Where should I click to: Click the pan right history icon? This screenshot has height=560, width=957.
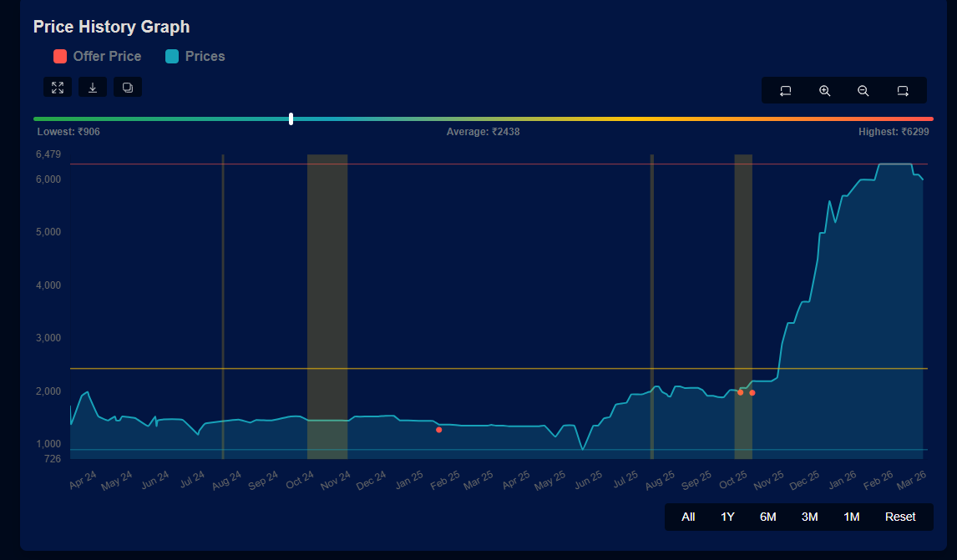click(902, 90)
